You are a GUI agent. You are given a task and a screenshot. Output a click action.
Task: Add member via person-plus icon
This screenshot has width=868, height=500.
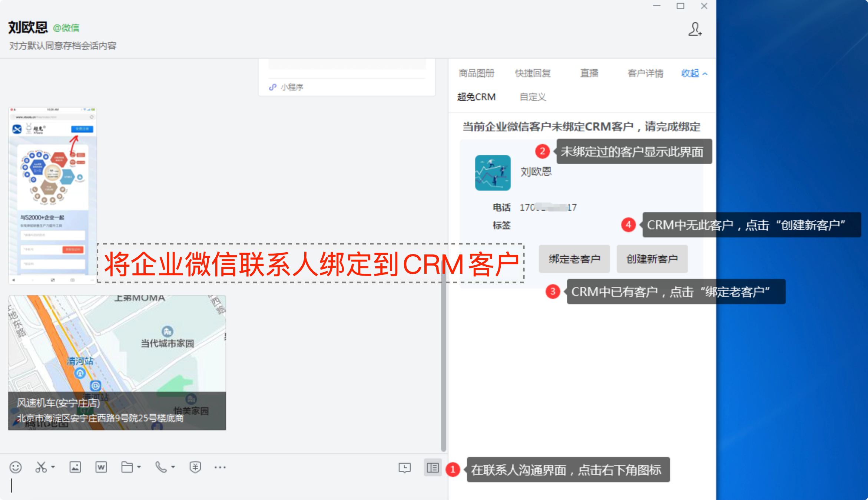point(695,29)
